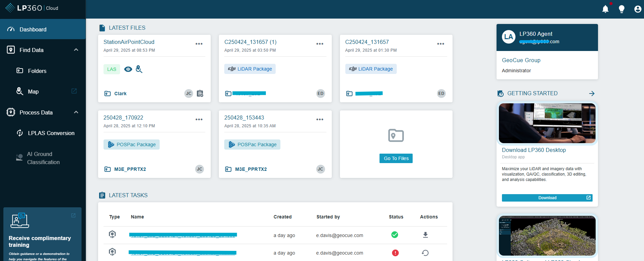The image size is (644, 261).
Task: Open 250428_170922 options menu
Action: click(x=199, y=120)
